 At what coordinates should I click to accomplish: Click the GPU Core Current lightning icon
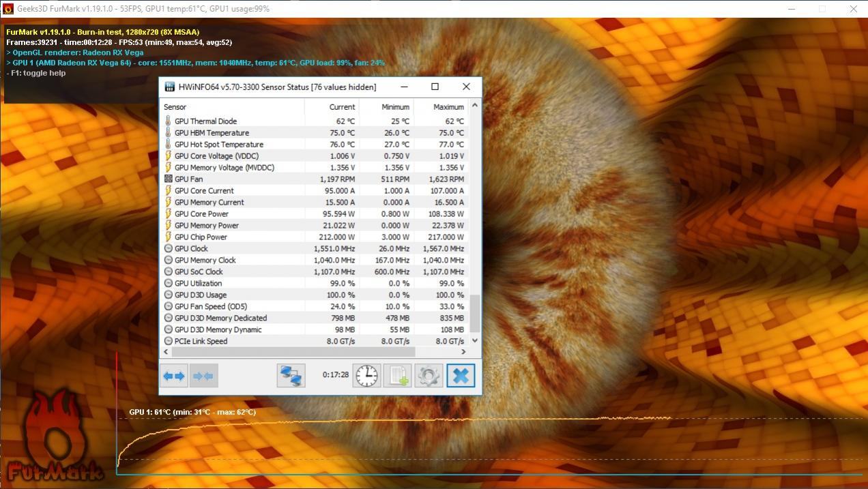(x=168, y=190)
